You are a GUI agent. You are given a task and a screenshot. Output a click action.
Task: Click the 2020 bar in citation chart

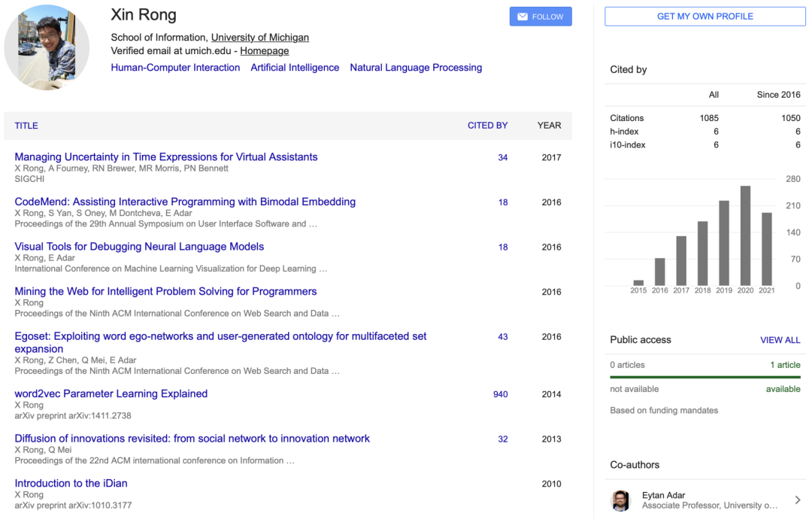[x=745, y=235]
